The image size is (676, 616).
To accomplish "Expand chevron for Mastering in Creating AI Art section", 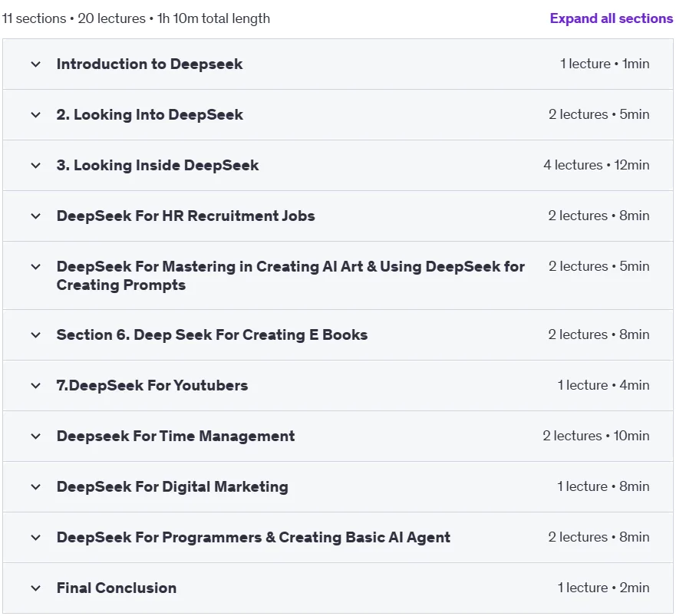I will point(36,267).
